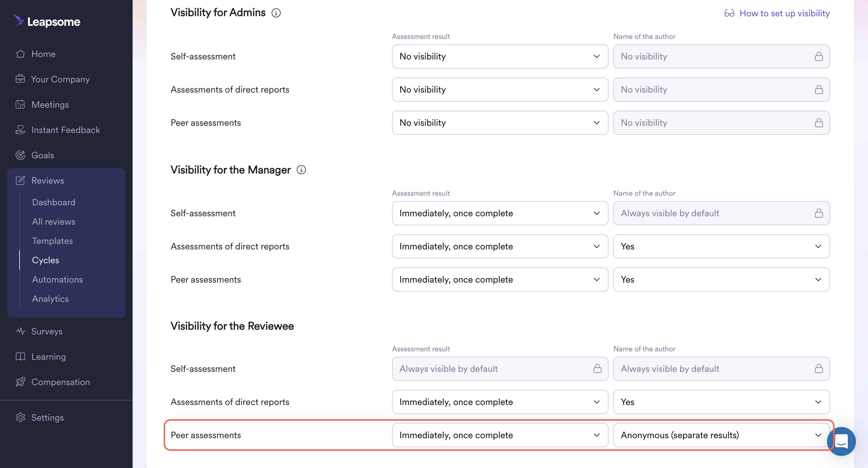The height and width of the screenshot is (468, 868).
Task: Open Analytics submenu item
Action: point(50,299)
